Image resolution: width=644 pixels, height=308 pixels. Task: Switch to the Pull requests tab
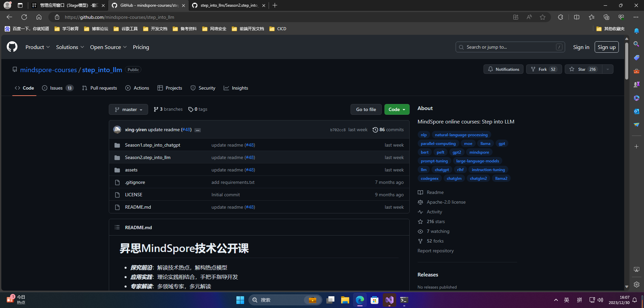(x=100, y=88)
